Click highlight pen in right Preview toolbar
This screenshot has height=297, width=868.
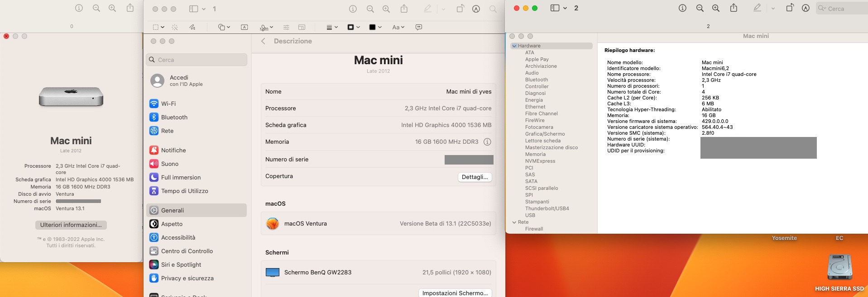tap(757, 8)
